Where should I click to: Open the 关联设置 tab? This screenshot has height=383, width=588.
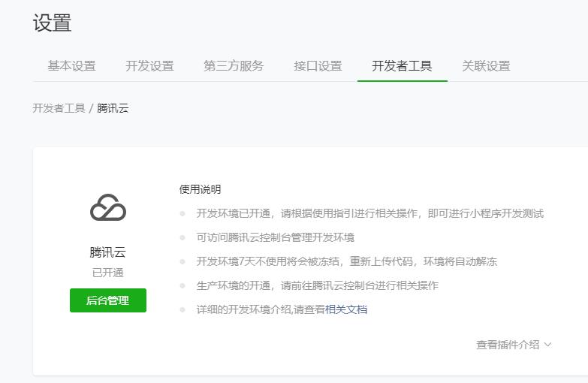coord(486,66)
